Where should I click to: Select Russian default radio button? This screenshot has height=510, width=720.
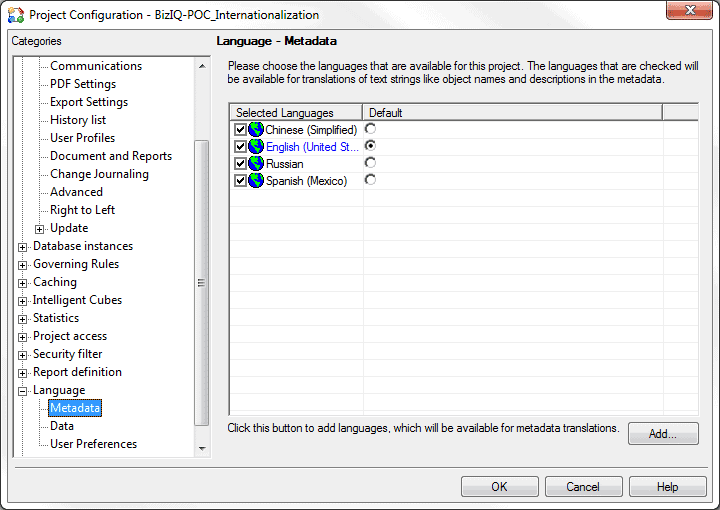click(x=370, y=163)
